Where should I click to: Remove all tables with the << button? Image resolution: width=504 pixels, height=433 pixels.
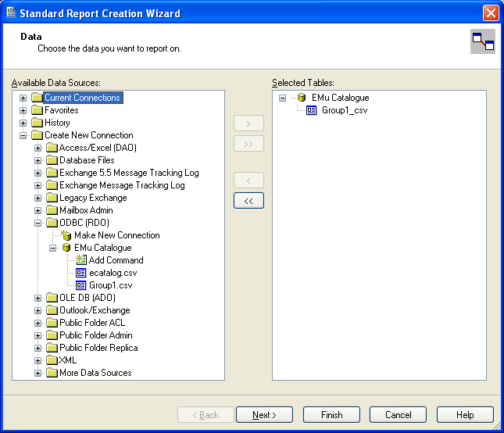point(248,201)
